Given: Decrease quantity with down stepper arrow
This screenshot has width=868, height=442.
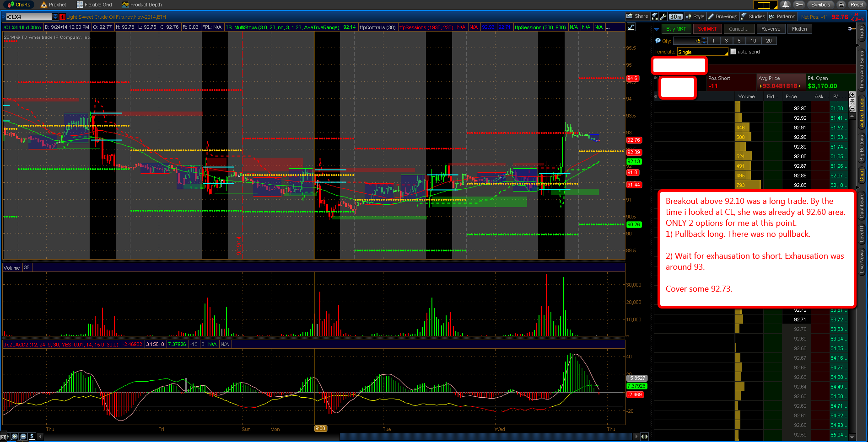Looking at the screenshot, I should click(705, 43).
